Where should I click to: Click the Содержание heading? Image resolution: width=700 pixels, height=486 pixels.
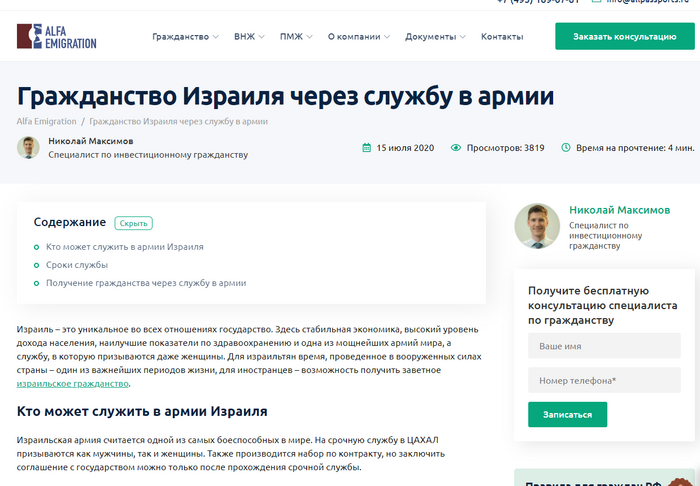coord(70,222)
